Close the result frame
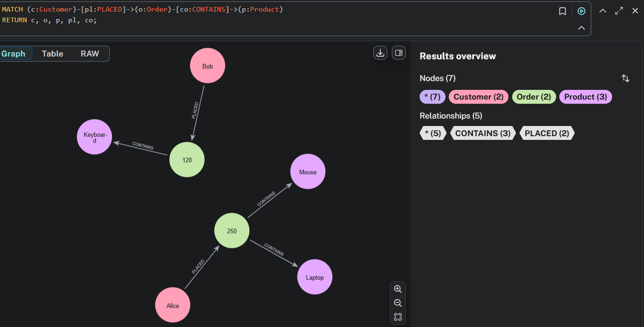This screenshot has height=327, width=644. click(635, 11)
